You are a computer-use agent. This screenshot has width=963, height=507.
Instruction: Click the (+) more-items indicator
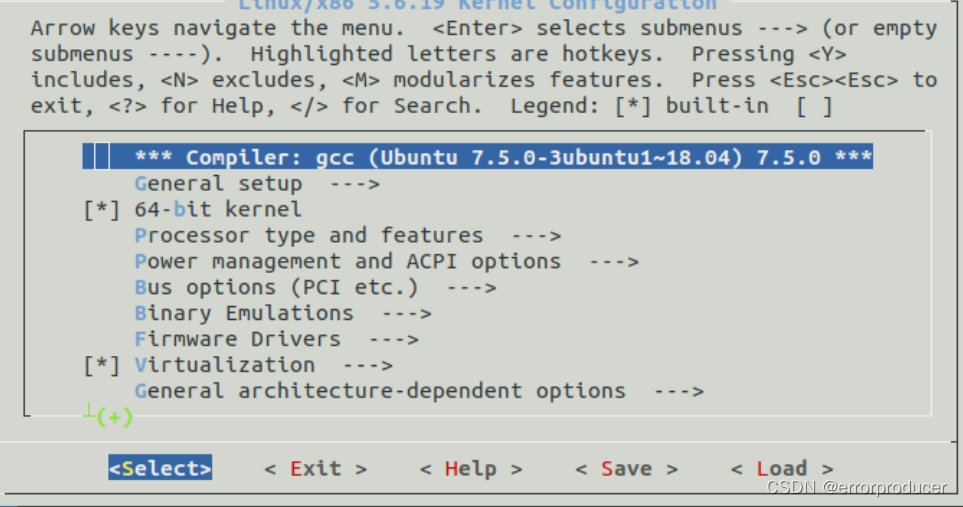(x=114, y=417)
